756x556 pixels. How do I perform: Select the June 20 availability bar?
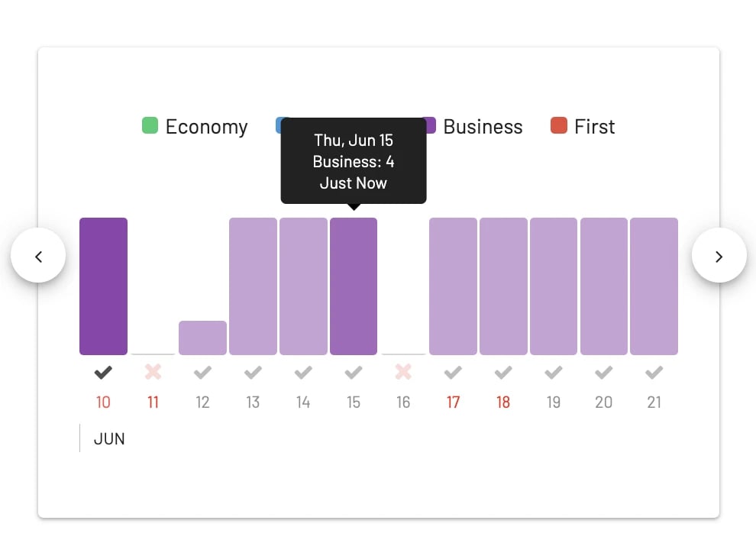coord(603,286)
